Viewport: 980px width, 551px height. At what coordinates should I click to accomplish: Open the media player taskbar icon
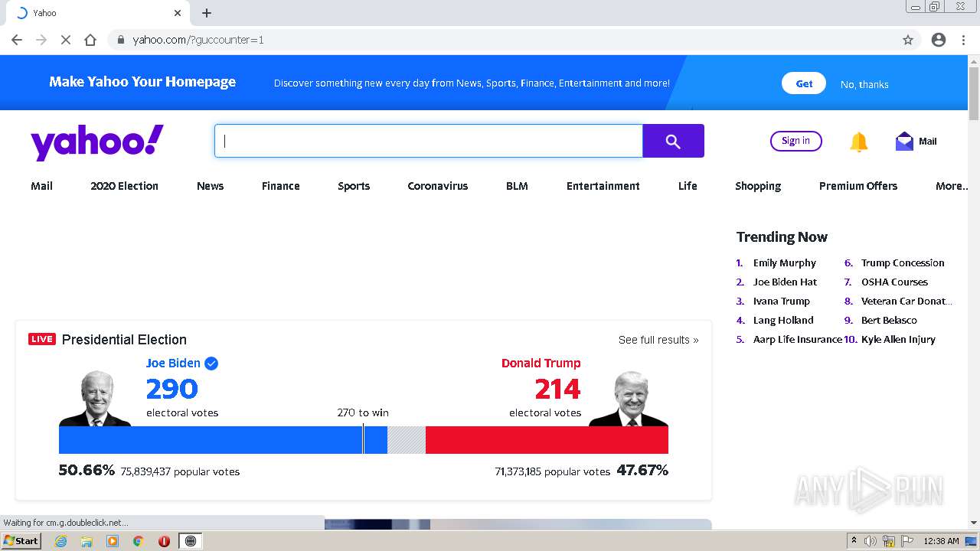click(113, 541)
